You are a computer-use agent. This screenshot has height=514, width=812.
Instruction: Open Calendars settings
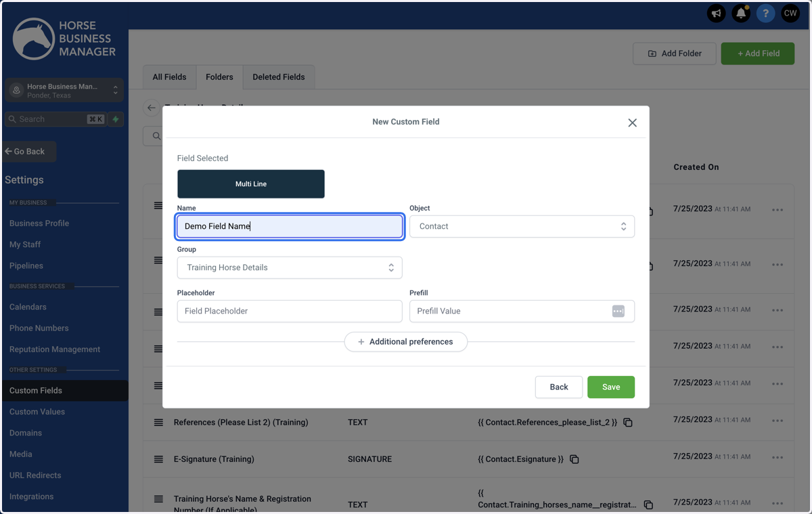tap(28, 307)
